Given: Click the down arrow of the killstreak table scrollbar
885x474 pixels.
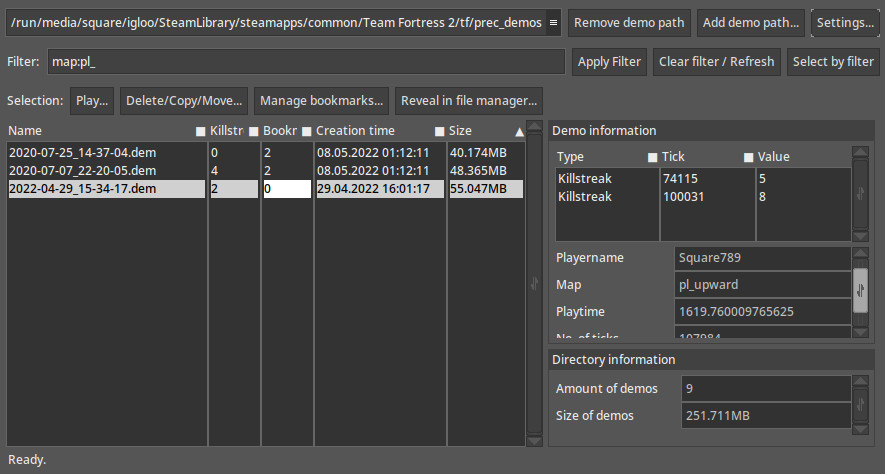Looking at the screenshot, I should point(860,236).
